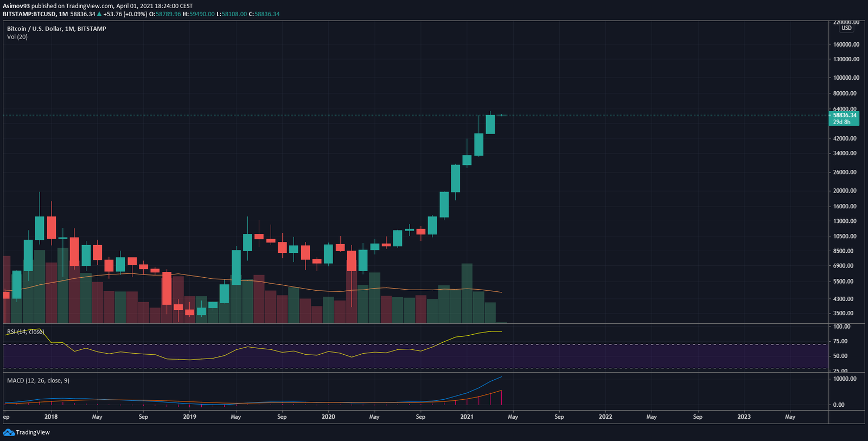Click the Bitcoin / U.S. Dollar chart title
The width and height of the screenshot is (868, 441).
[x=56, y=29]
